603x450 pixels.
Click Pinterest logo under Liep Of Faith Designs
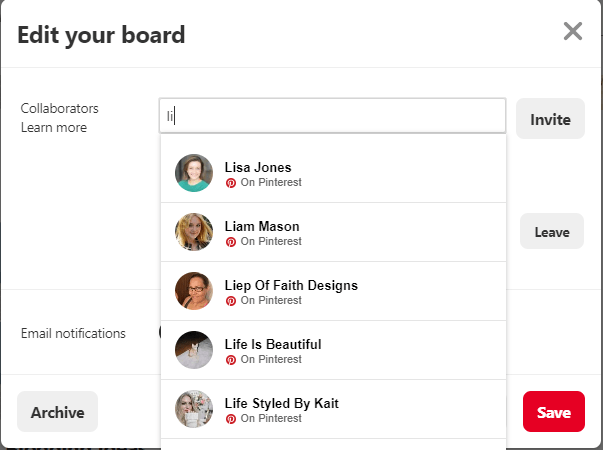(231, 301)
